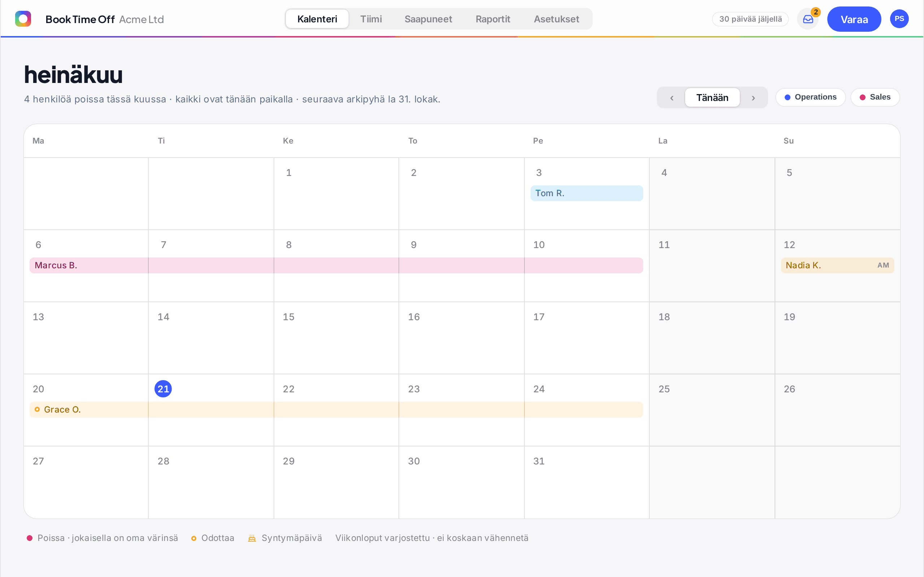Click the orange Odottaa legend marker
Viewport: 924px width, 577px height.
tap(194, 538)
